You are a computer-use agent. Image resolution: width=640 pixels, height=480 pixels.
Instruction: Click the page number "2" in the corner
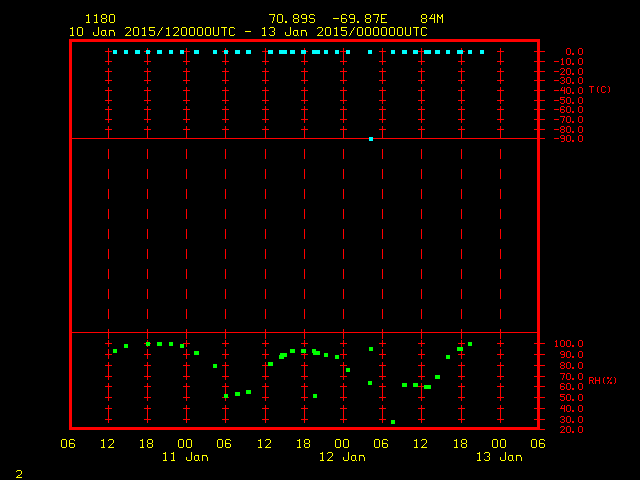(19, 474)
